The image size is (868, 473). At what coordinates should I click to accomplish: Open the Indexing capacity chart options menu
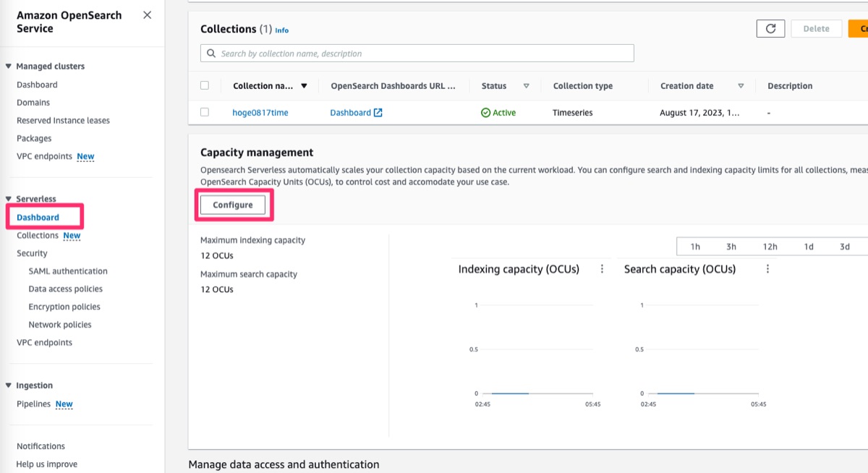tap(602, 268)
